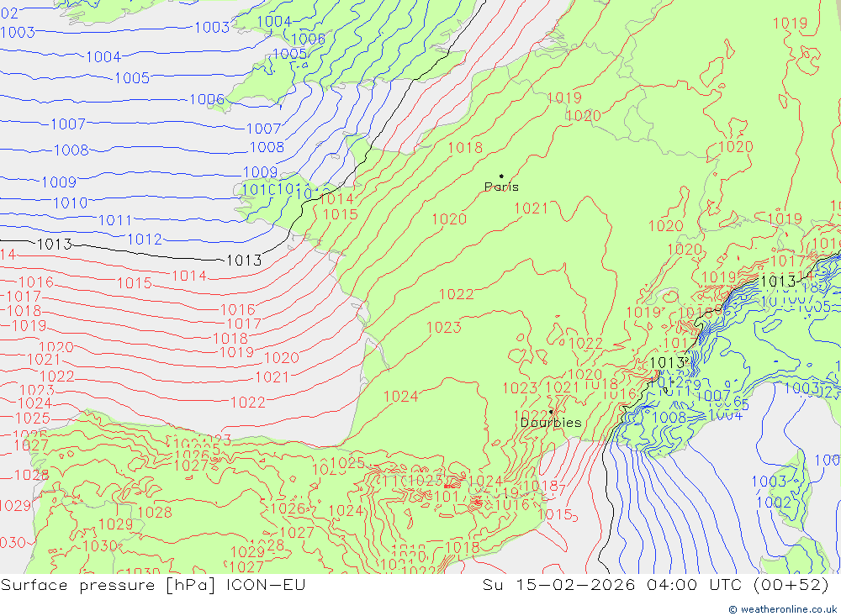Click the 'ICON-EU' model name text
This screenshot has height=616, width=841.
[x=266, y=585]
